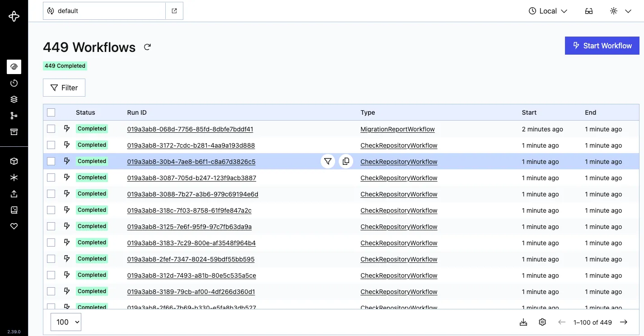Expand the theme chevron beside the sun icon
644x336 pixels.
click(628, 11)
